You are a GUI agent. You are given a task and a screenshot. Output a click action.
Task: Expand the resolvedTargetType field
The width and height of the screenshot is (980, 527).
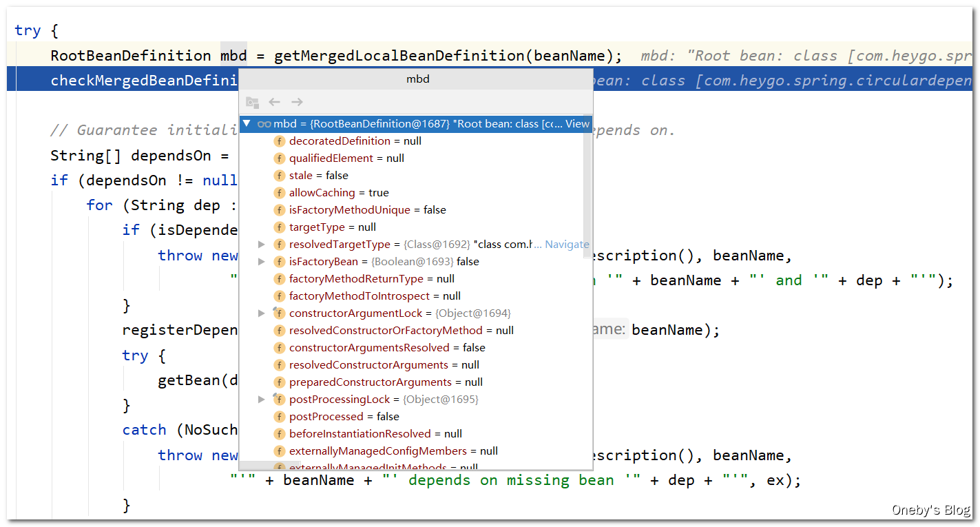pyautogui.click(x=261, y=245)
